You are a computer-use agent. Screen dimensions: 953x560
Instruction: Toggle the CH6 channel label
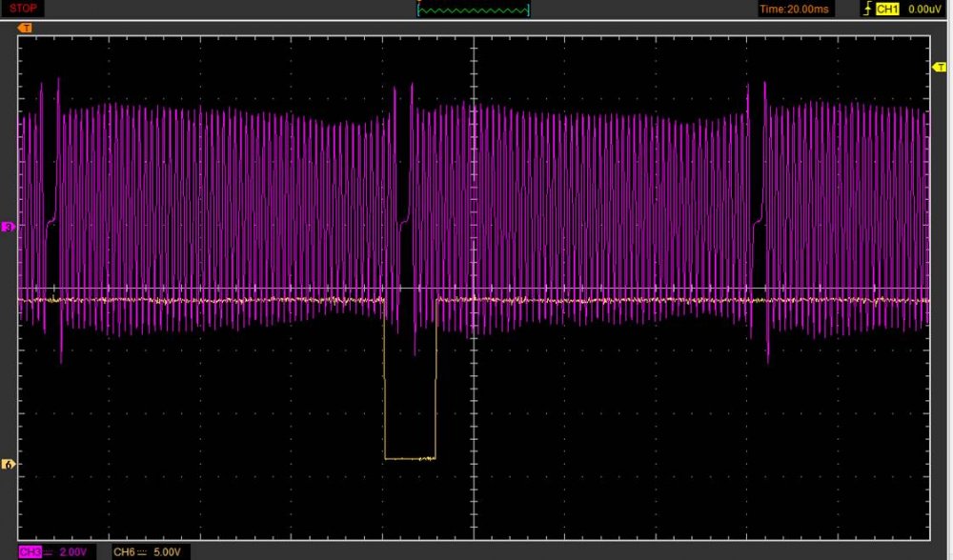pos(124,552)
